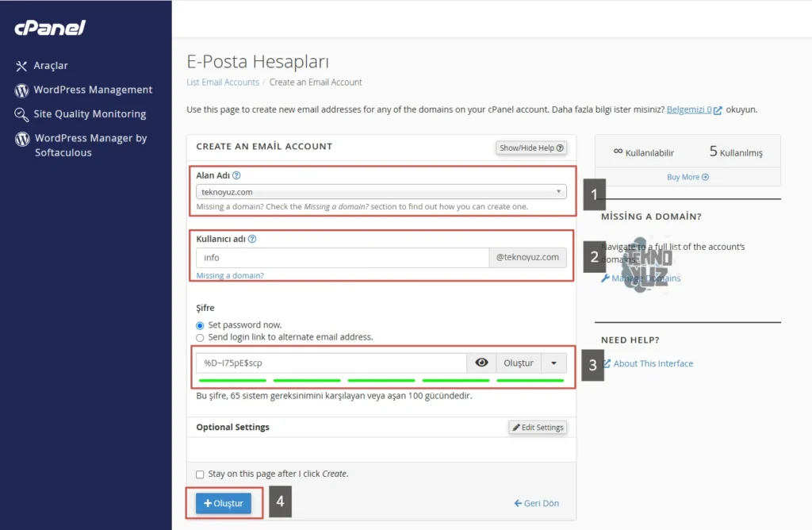The width and height of the screenshot is (812, 530).
Task: Select Send login link radio option
Action: tap(200, 338)
